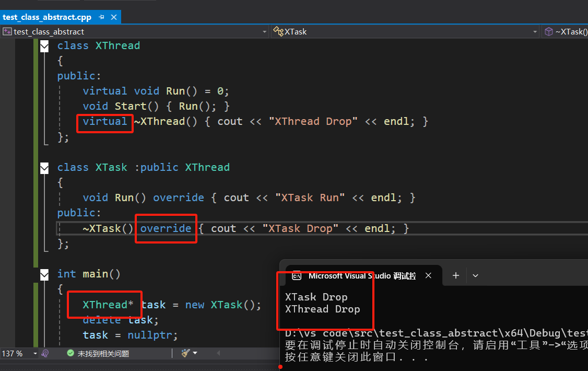
Task: Click on "void Start() { Run(); }" line
Action: coord(156,106)
